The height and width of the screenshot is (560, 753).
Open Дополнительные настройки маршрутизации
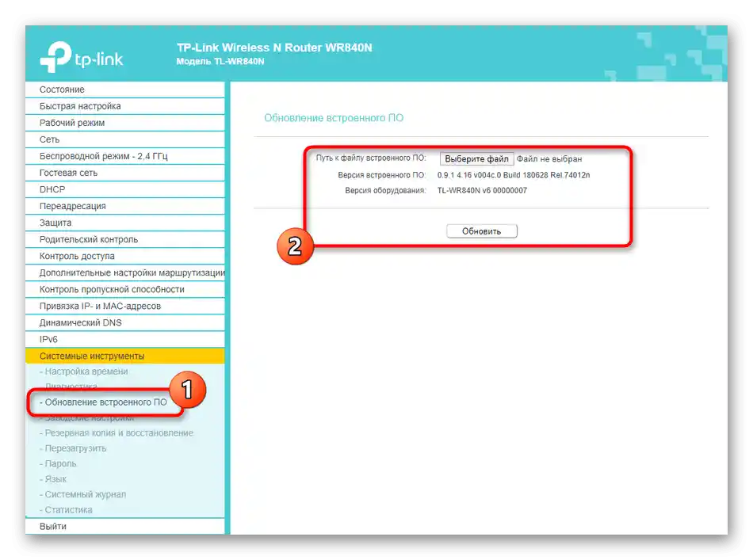(x=125, y=272)
